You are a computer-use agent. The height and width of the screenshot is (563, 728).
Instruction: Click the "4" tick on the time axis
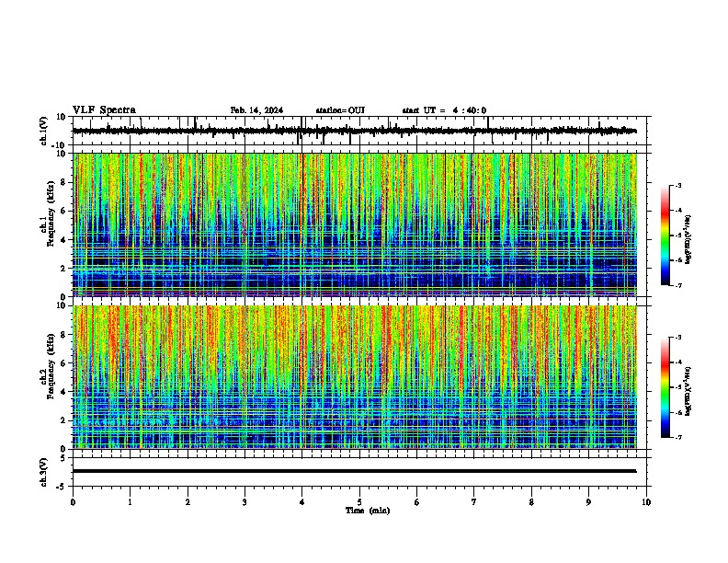pos(302,502)
